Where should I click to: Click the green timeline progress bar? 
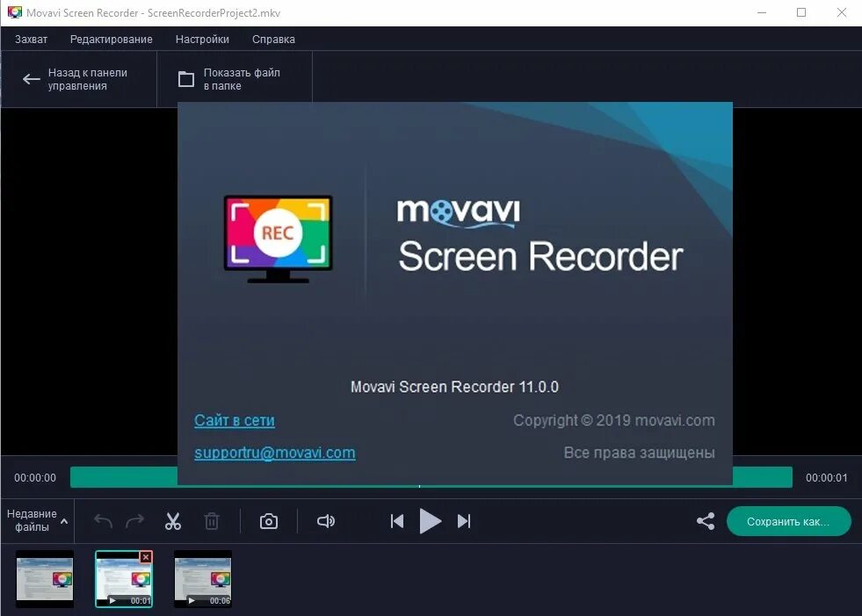pyautogui.click(x=431, y=477)
